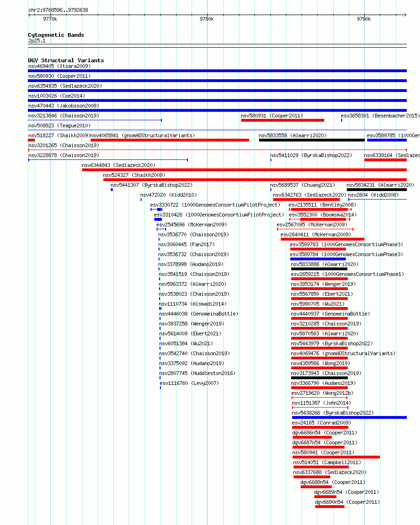Select the nsv580930 (Cooper2011) blue bar label
This screenshot has width=420, height=525.
click(59, 76)
